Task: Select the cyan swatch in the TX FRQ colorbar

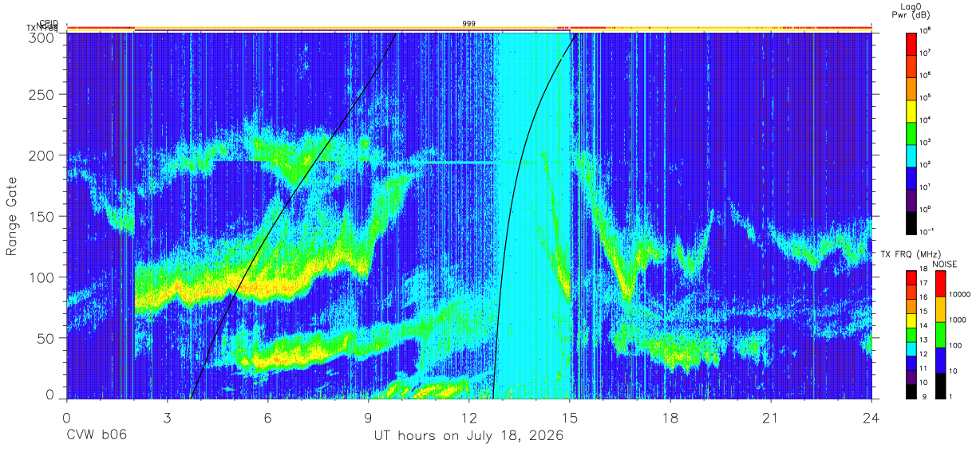Action: (x=911, y=349)
